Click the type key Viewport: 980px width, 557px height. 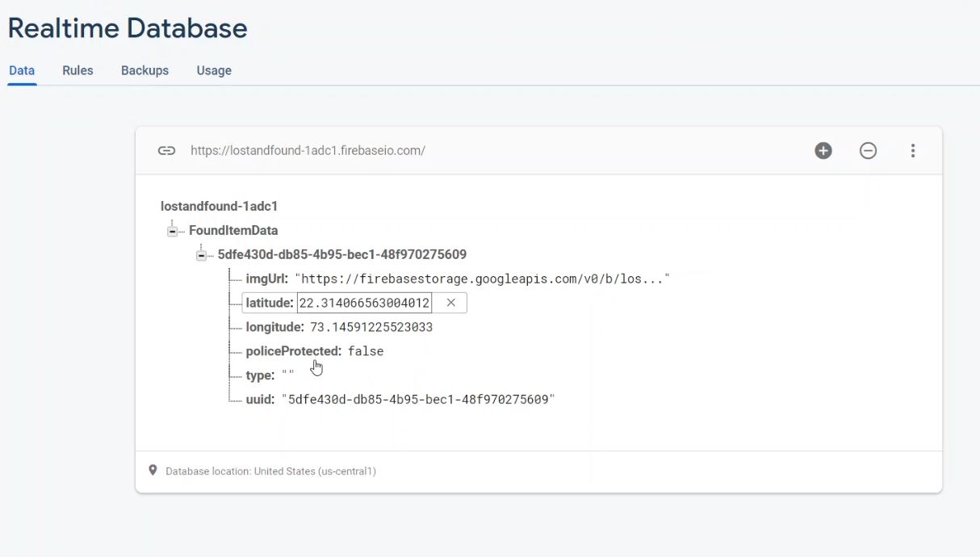pos(260,375)
